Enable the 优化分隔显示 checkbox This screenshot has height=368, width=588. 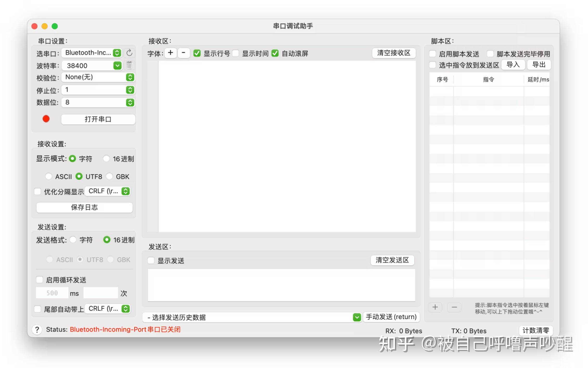point(38,192)
